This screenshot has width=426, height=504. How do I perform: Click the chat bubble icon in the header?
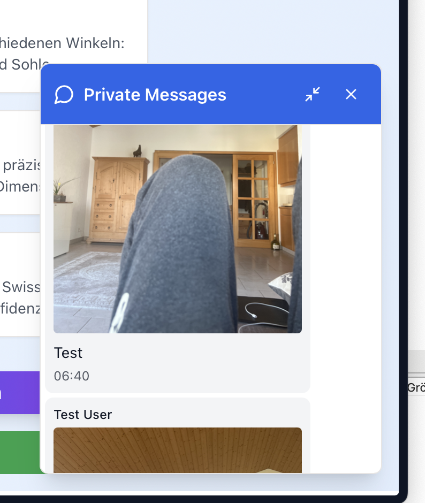point(64,95)
